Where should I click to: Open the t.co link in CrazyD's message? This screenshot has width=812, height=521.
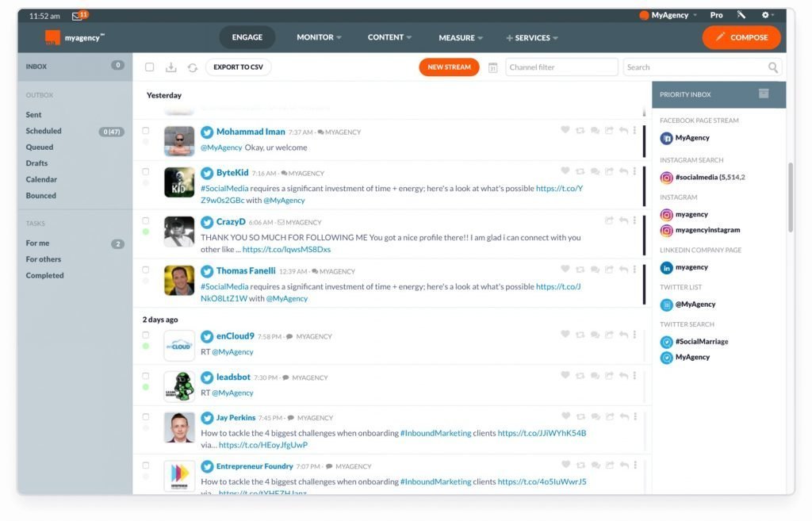click(x=286, y=249)
